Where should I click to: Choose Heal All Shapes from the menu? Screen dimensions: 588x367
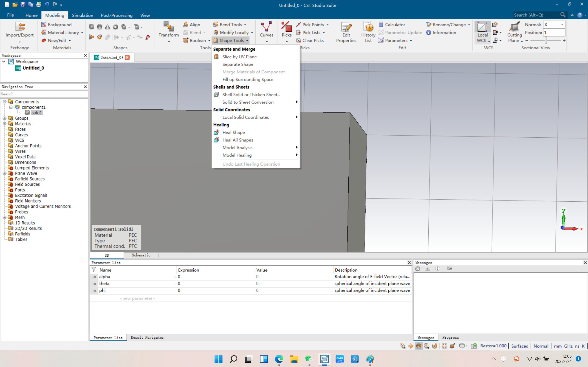[237, 140]
